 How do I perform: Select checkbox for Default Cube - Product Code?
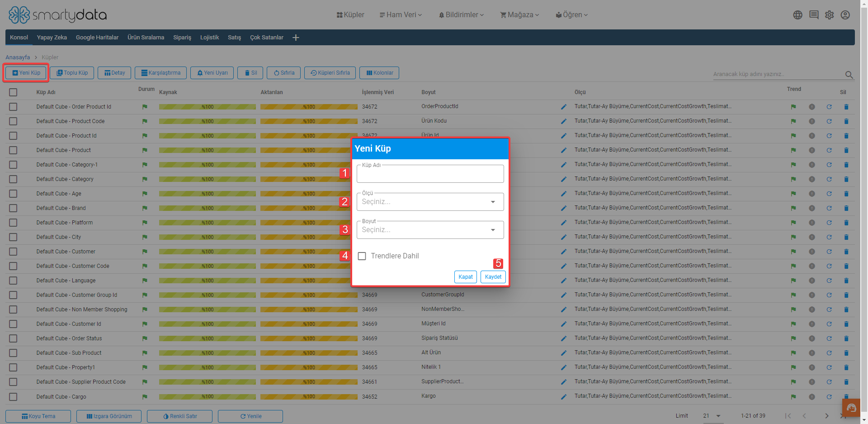click(13, 121)
